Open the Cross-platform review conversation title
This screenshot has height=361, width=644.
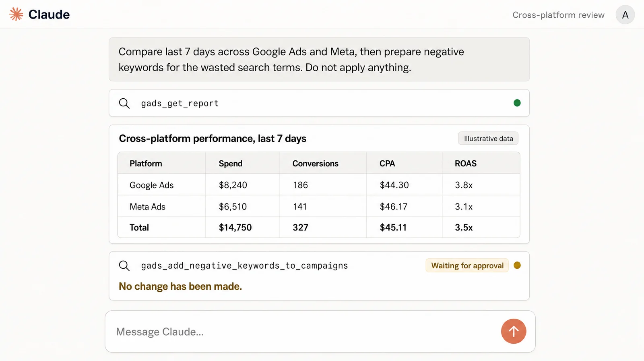[558, 15]
